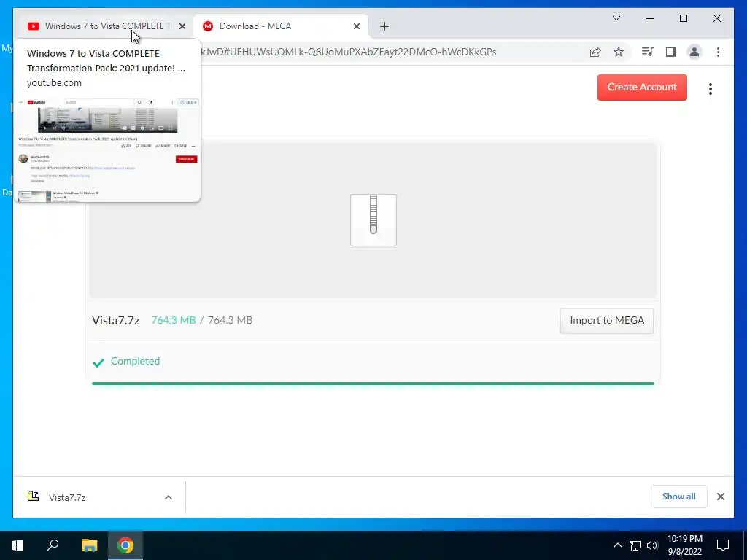Click the green download progress bar
The height and width of the screenshot is (560, 747).
(x=373, y=384)
